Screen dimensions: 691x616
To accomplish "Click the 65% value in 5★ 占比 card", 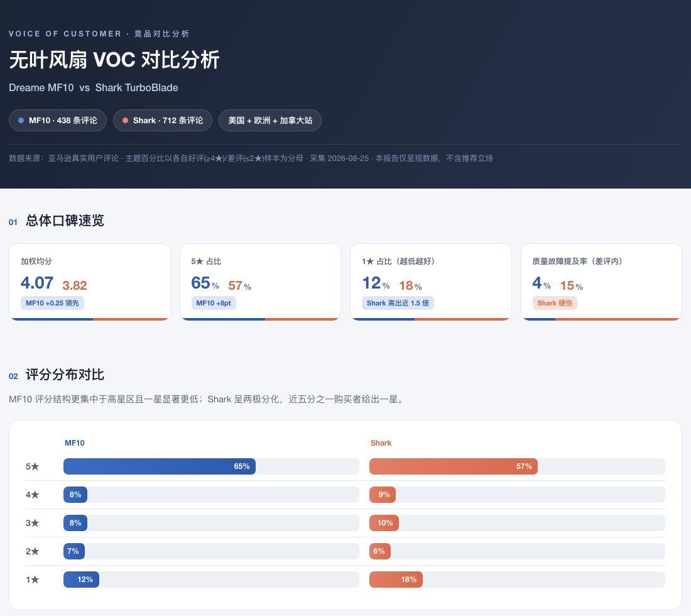I will 205,283.
